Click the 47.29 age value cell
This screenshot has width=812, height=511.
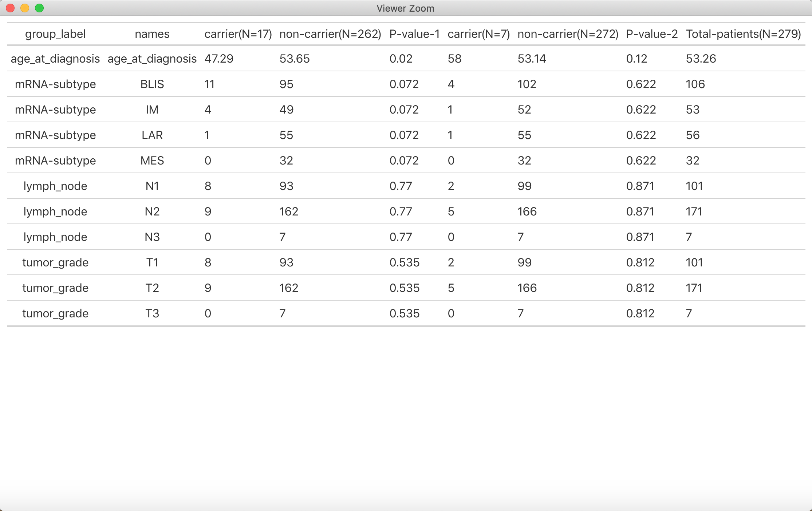point(219,59)
